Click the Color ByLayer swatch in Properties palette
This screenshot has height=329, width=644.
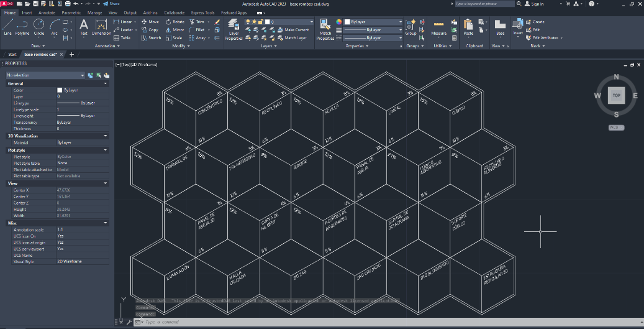pyautogui.click(x=60, y=90)
